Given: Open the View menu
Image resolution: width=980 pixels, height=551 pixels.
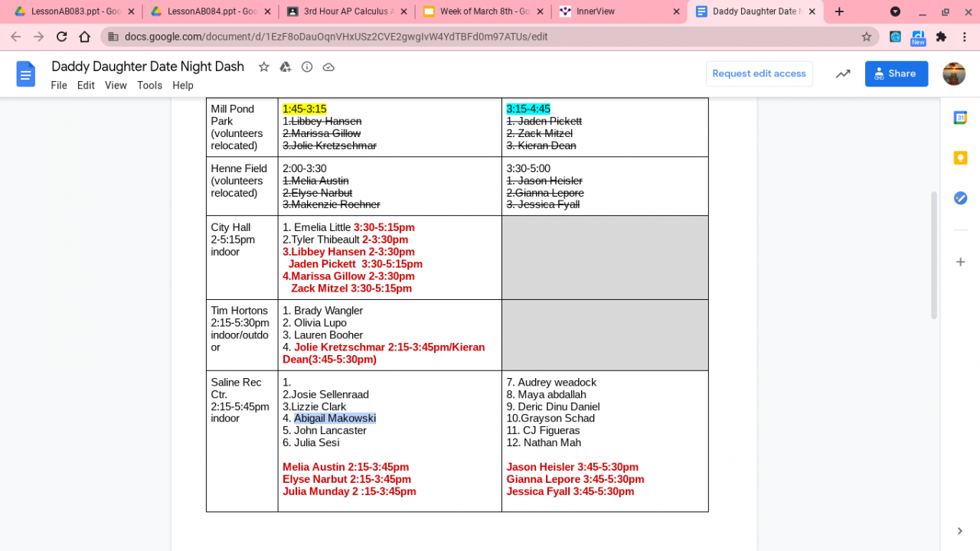Looking at the screenshot, I should coord(116,86).
